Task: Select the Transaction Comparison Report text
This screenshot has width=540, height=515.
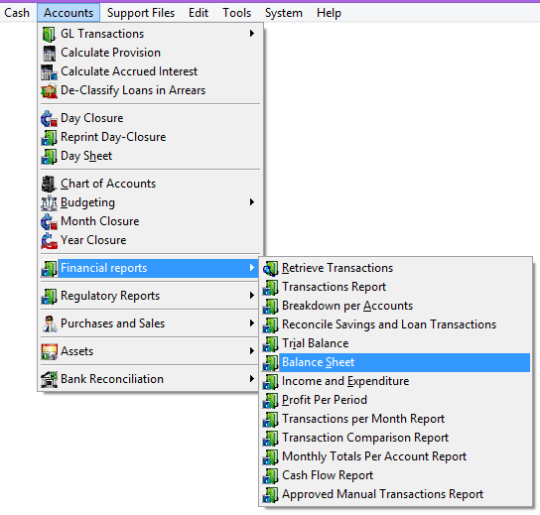Action: pyautogui.click(x=365, y=437)
